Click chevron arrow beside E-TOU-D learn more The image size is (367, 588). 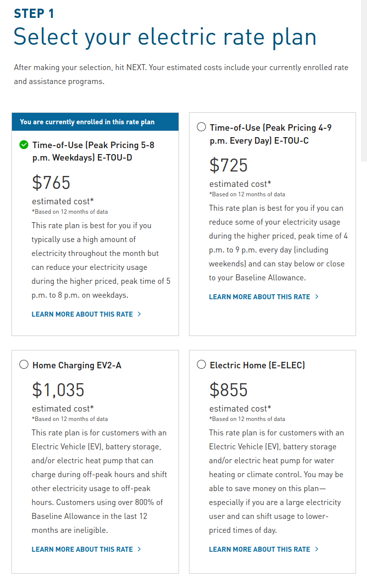click(x=139, y=314)
